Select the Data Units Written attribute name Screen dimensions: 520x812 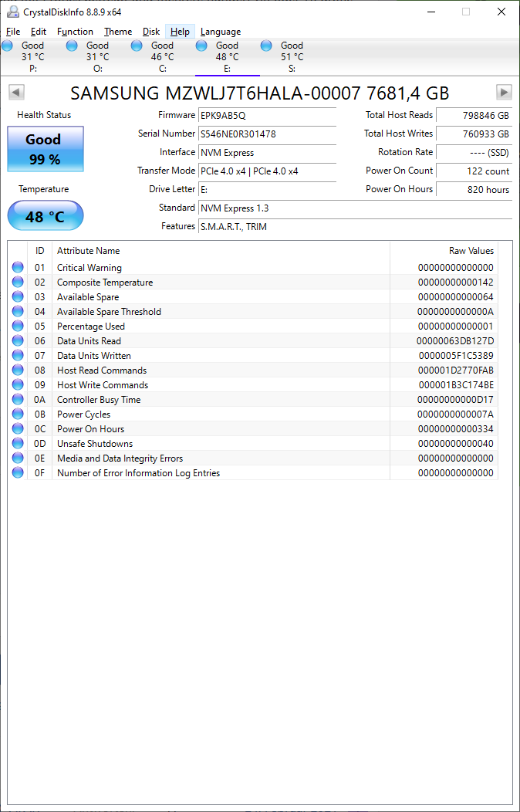94,356
